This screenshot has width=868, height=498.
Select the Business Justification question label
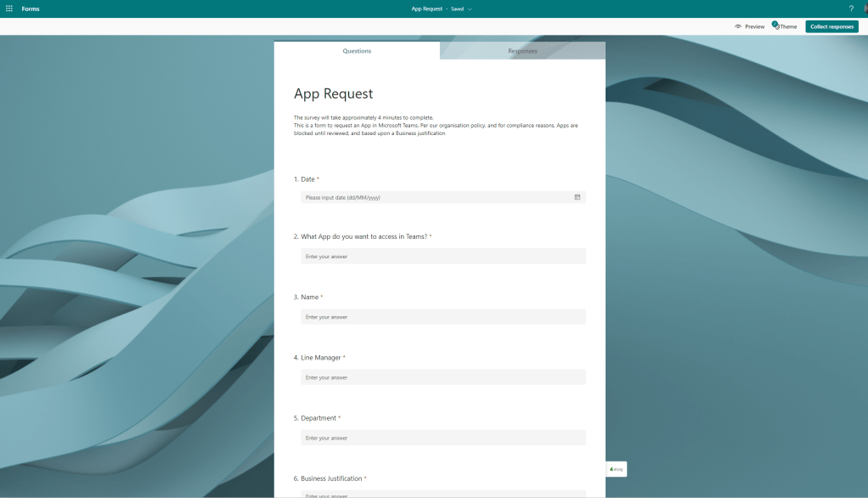coord(331,478)
